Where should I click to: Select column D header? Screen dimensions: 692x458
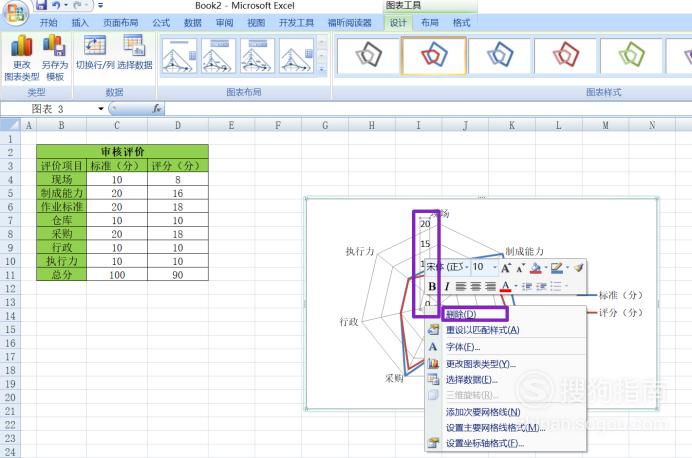tap(178, 126)
